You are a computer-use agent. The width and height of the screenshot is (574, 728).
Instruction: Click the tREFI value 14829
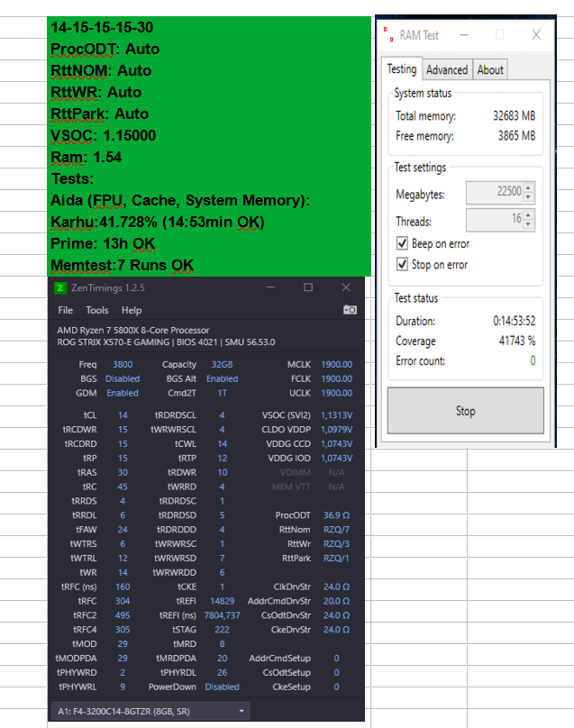222,601
